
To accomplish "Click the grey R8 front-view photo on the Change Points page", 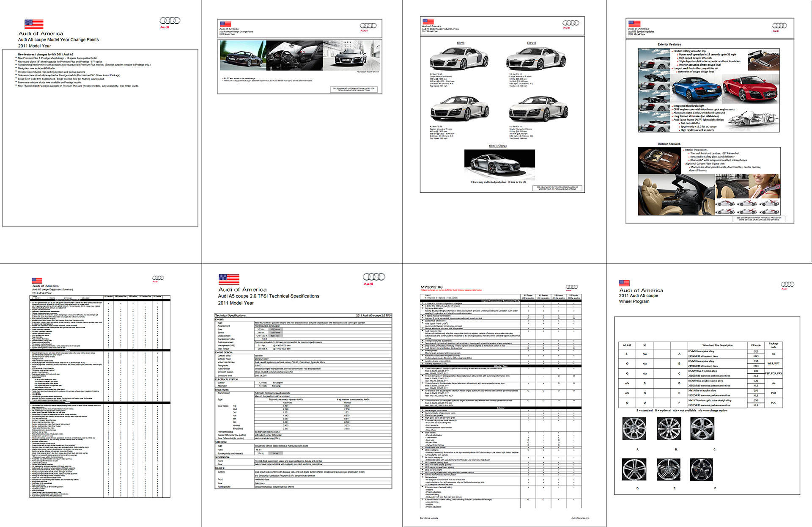I will coord(351,55).
